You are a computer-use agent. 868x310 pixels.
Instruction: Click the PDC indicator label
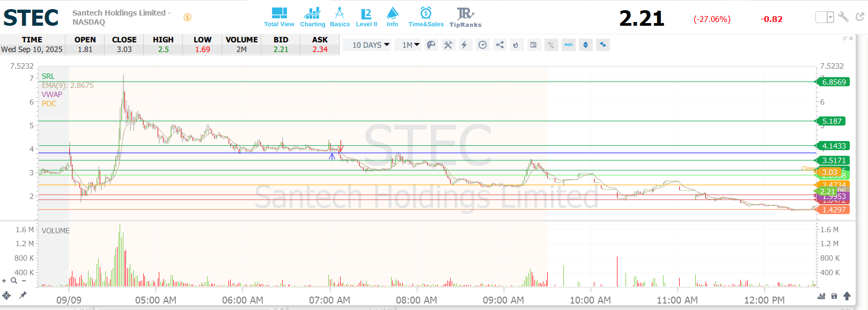[x=49, y=104]
